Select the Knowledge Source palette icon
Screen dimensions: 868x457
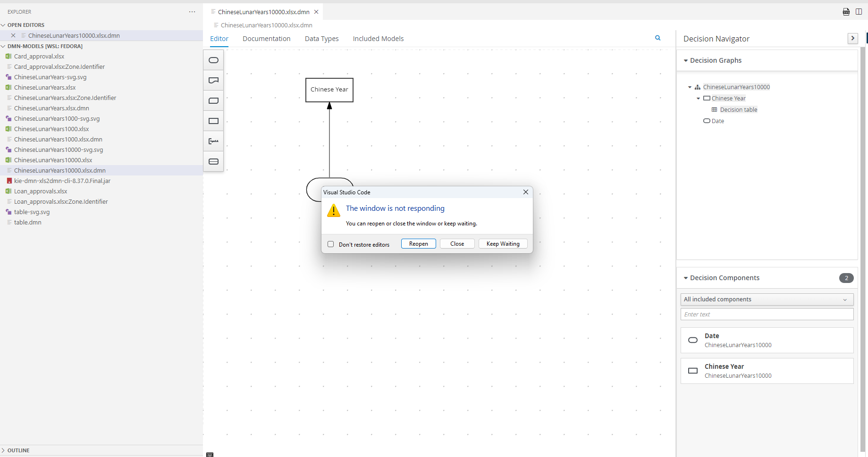(x=213, y=81)
